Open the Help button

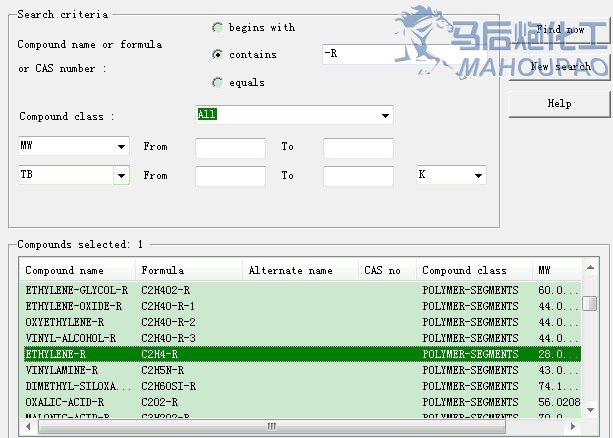tap(559, 104)
